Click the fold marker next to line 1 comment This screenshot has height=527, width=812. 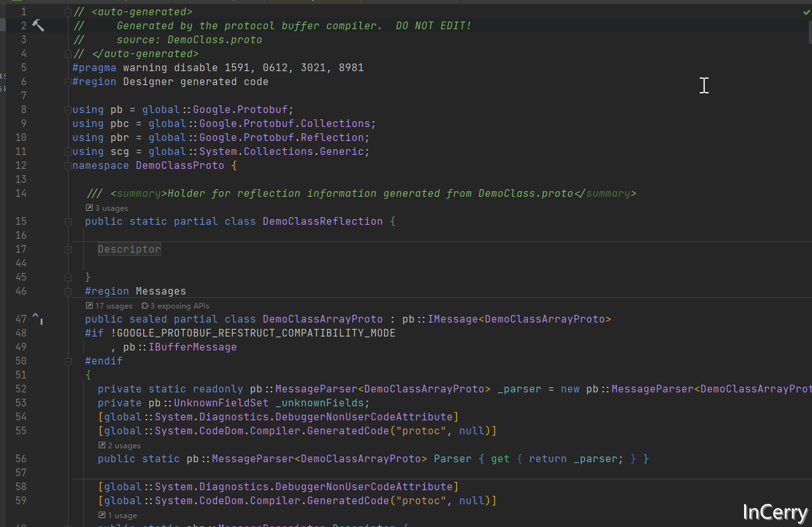click(67, 11)
